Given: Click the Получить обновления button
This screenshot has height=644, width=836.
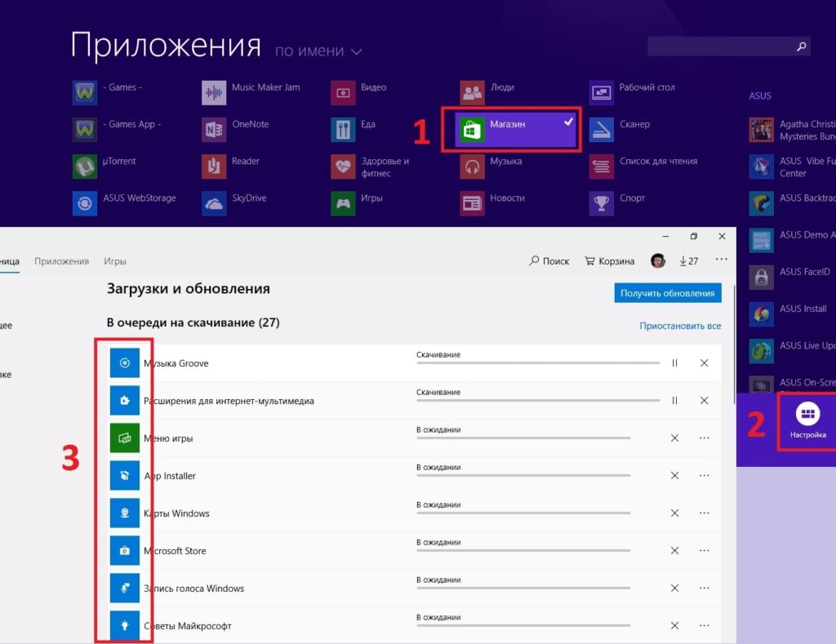Looking at the screenshot, I should [x=668, y=293].
